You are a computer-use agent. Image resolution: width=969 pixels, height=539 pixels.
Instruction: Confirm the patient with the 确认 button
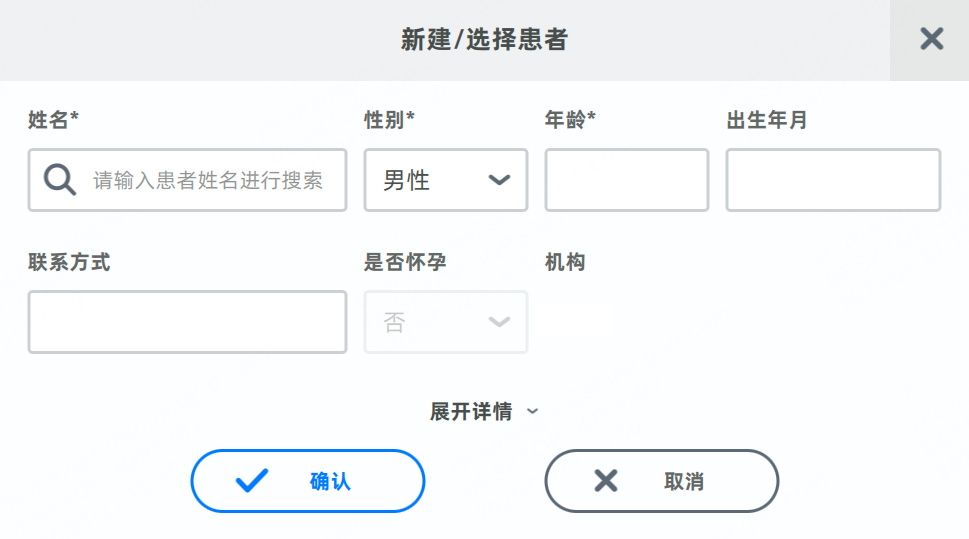308,481
